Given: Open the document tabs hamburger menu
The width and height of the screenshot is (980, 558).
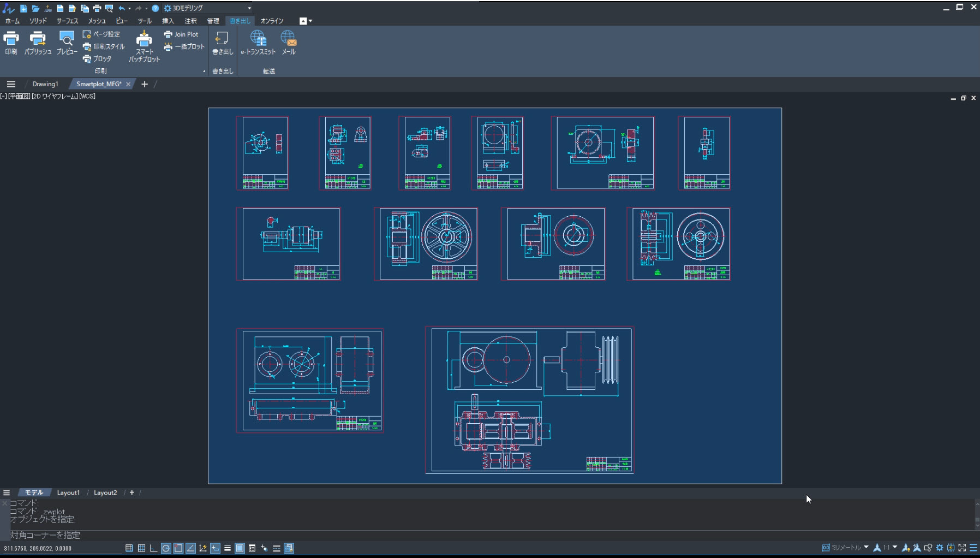Looking at the screenshot, I should (x=11, y=84).
